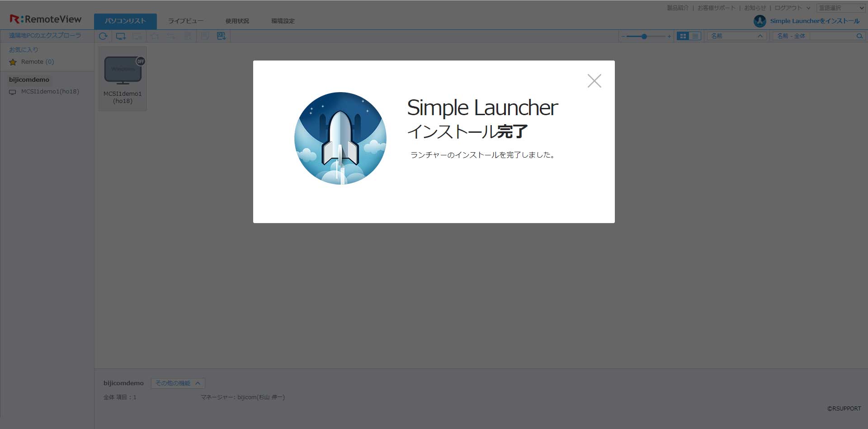The width and height of the screenshot is (868, 429).
Task: Click the 全体 項目 : 1 status text
Action: [120, 397]
